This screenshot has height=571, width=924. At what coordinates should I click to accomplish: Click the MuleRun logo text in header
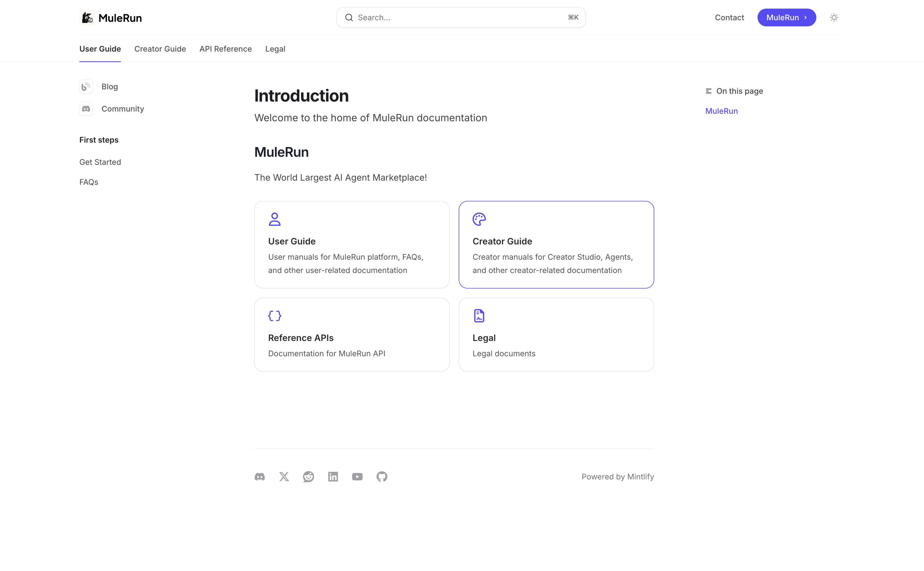click(x=120, y=18)
